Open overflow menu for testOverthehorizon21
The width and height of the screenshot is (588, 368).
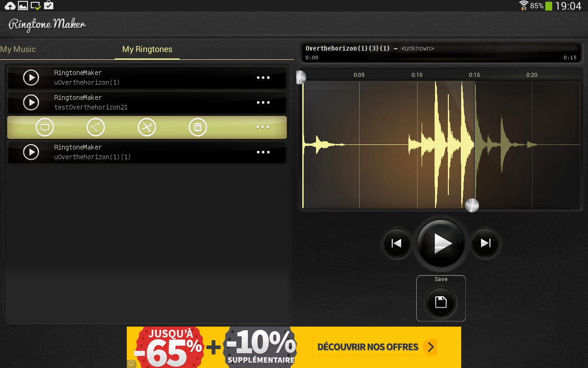(263, 102)
